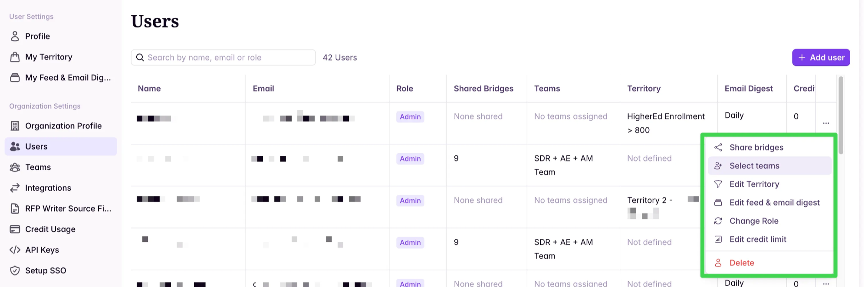Click the Territory 2 cell
Image resolution: width=868 pixels, height=287 pixels.
coord(663,207)
